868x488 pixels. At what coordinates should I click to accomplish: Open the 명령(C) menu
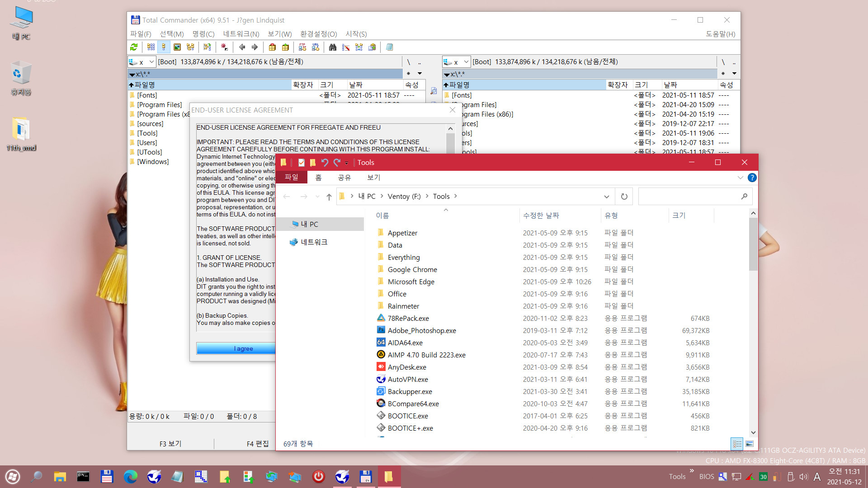pos(203,34)
